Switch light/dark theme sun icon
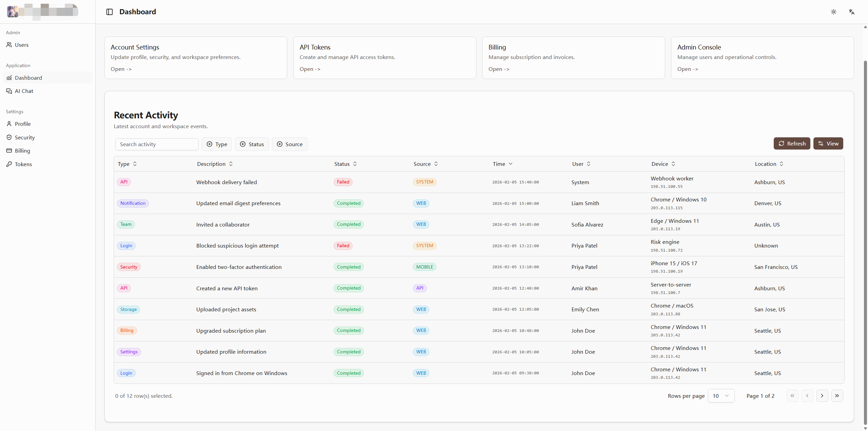 point(833,12)
